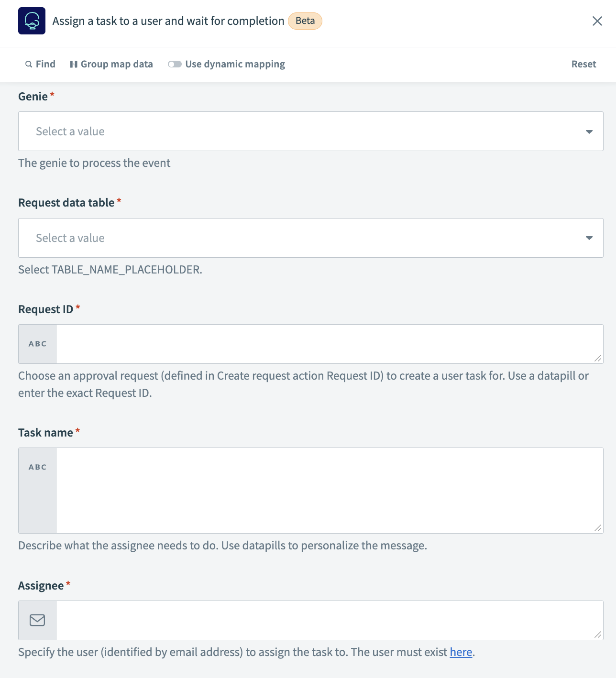Click Find to search form fields
This screenshot has height=678, width=616.
tap(44, 64)
